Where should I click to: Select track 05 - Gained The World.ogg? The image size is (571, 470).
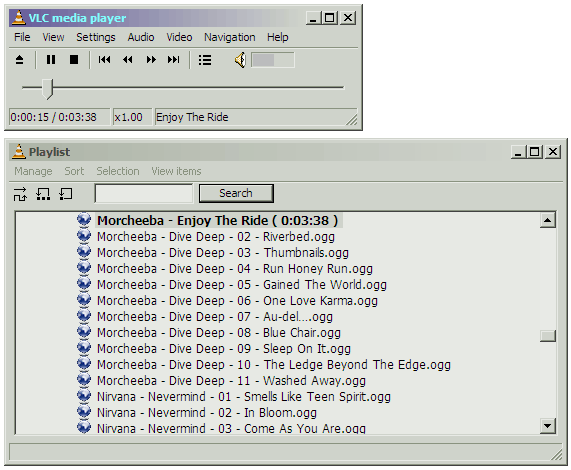242,285
